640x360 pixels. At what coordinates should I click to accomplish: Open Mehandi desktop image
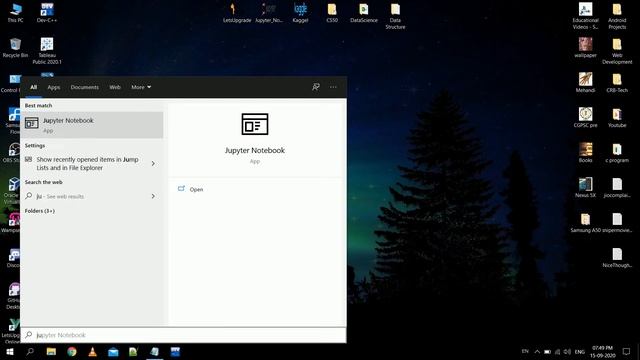tap(585, 82)
